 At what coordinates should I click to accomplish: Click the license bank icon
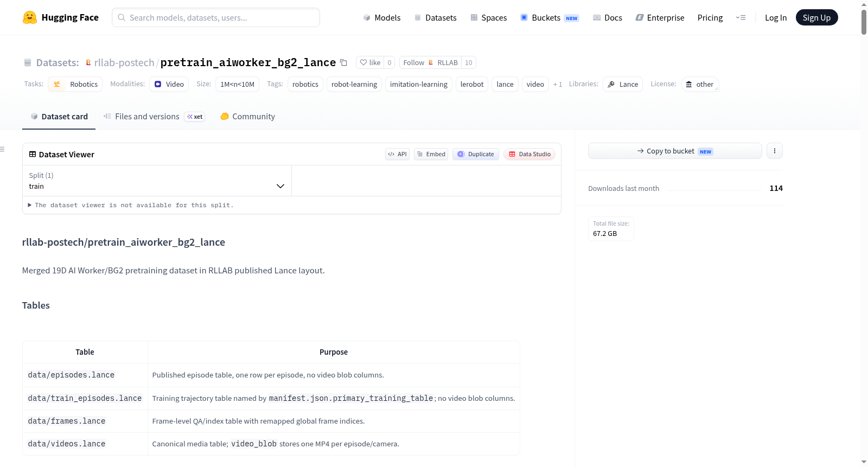[689, 84]
